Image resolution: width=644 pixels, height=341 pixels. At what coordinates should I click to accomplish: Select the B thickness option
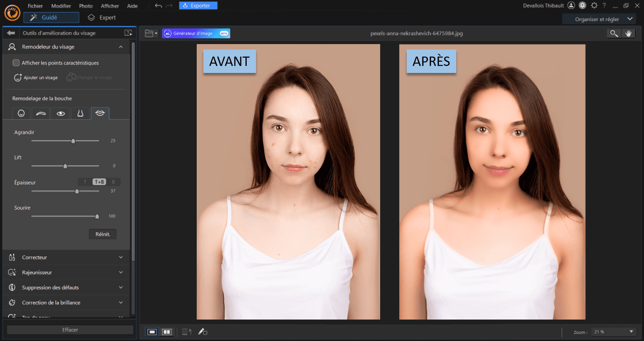tap(114, 182)
